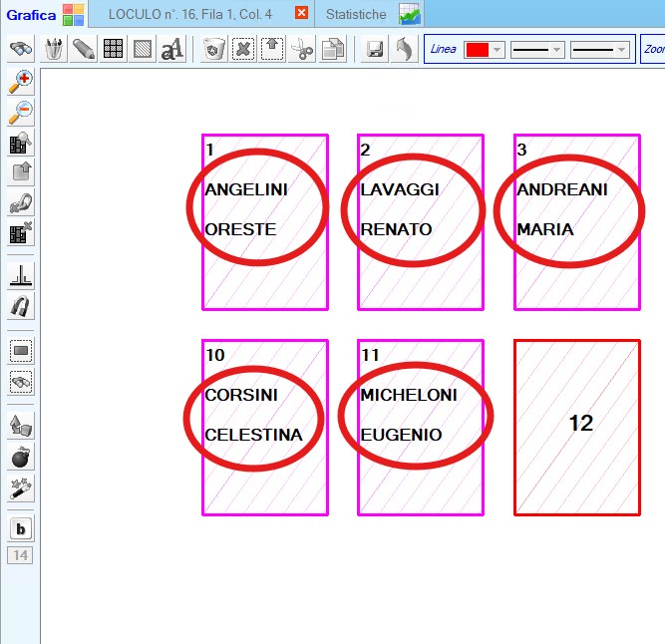This screenshot has height=644, width=665.
Task: Click the floppy disk save icon
Action: tap(375, 50)
